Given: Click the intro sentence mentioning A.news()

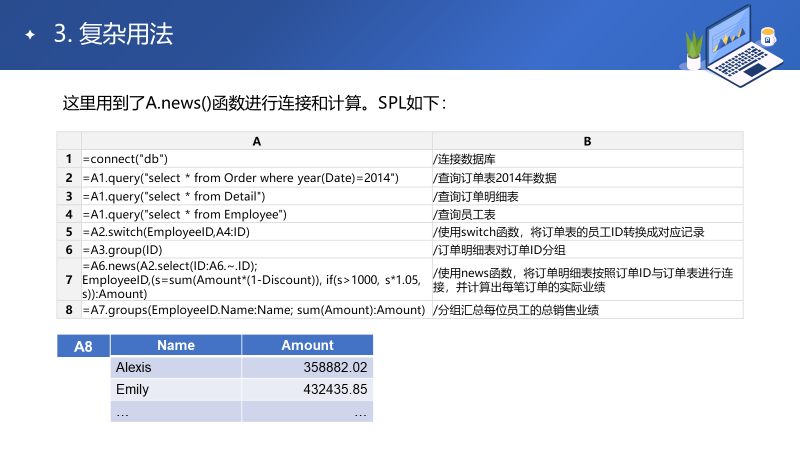Looking at the screenshot, I should [254, 104].
